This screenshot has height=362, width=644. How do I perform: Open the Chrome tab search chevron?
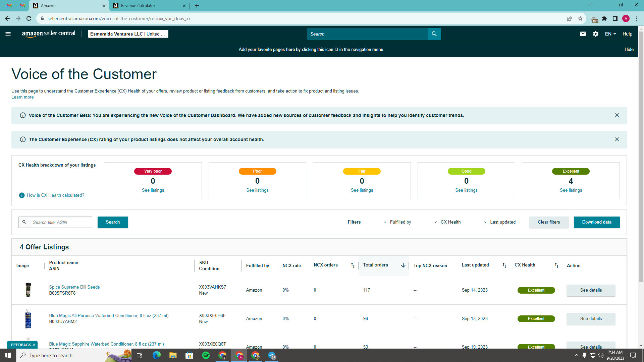coord(590,5)
